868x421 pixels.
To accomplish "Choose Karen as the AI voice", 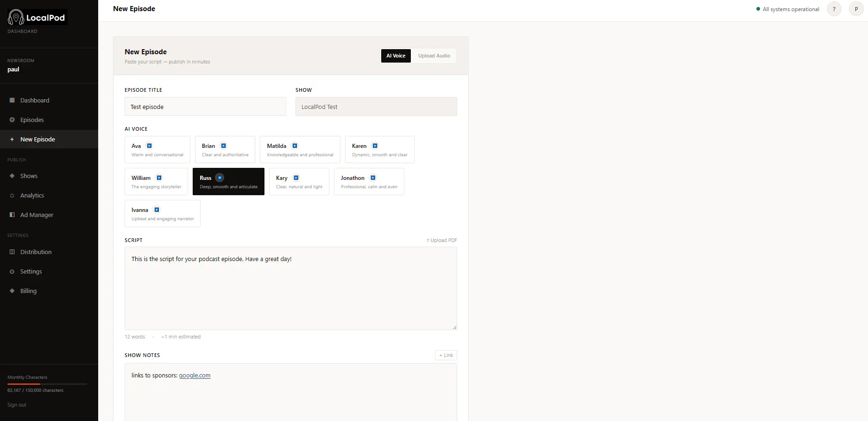I will point(380,149).
